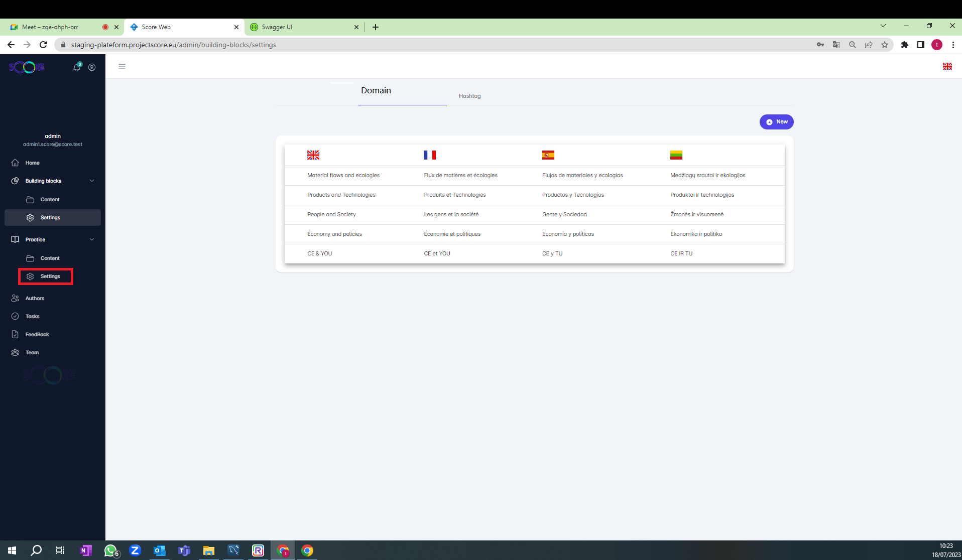
Task: Go to Home in sidebar
Action: tap(32, 163)
